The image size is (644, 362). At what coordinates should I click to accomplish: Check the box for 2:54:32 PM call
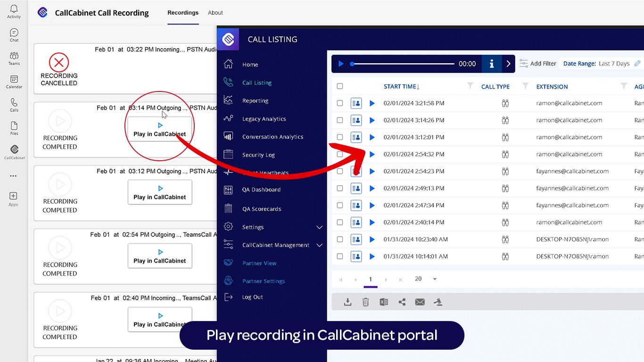pyautogui.click(x=340, y=154)
